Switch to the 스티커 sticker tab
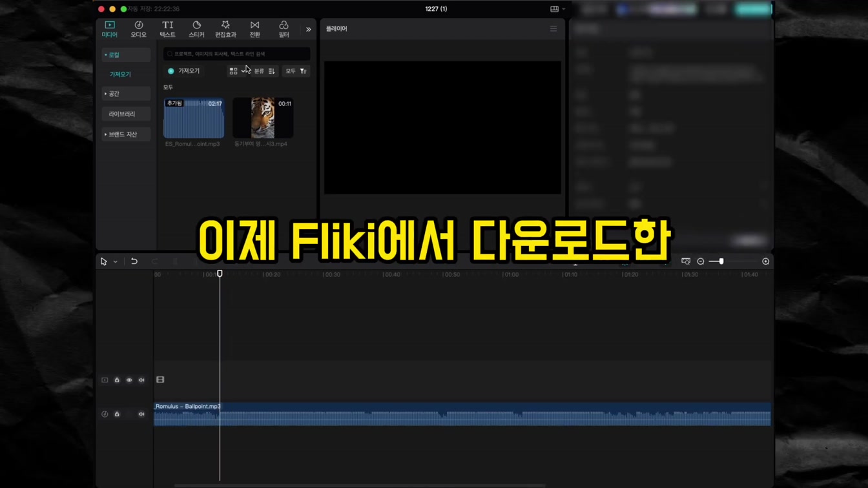This screenshot has width=868, height=488. (x=196, y=29)
